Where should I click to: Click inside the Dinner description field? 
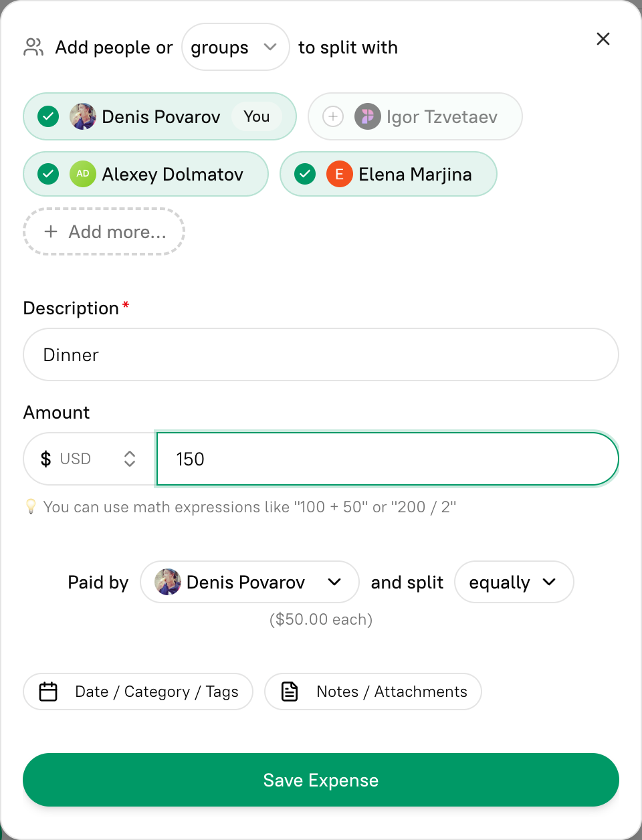321,354
